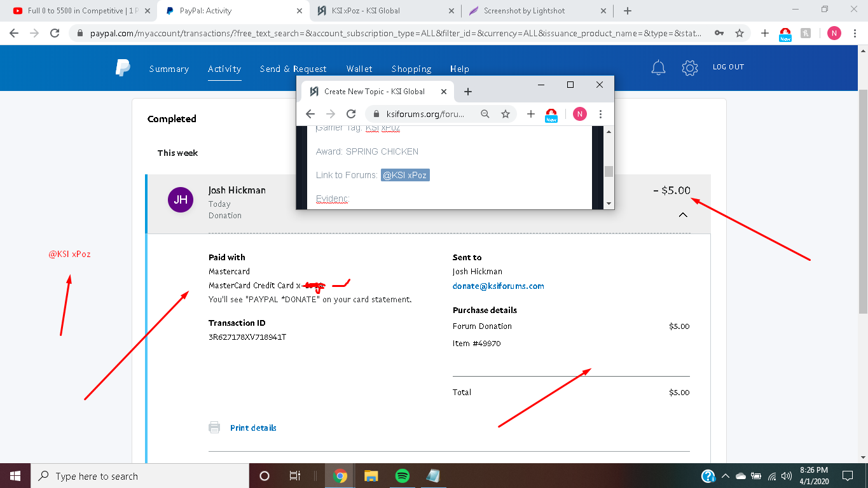Screen dimensions: 868x488
Task: Open the Wi-Fi network tray icon
Action: pos(772,476)
